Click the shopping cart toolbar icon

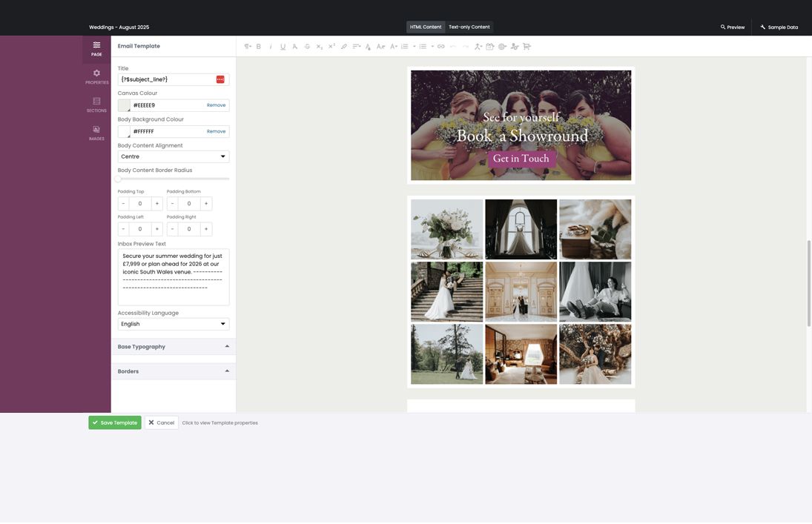click(x=527, y=47)
